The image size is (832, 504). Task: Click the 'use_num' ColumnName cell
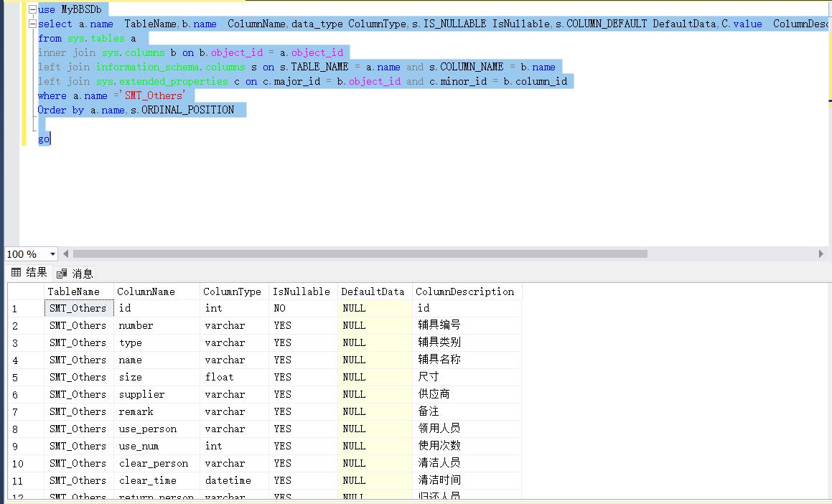click(157, 446)
